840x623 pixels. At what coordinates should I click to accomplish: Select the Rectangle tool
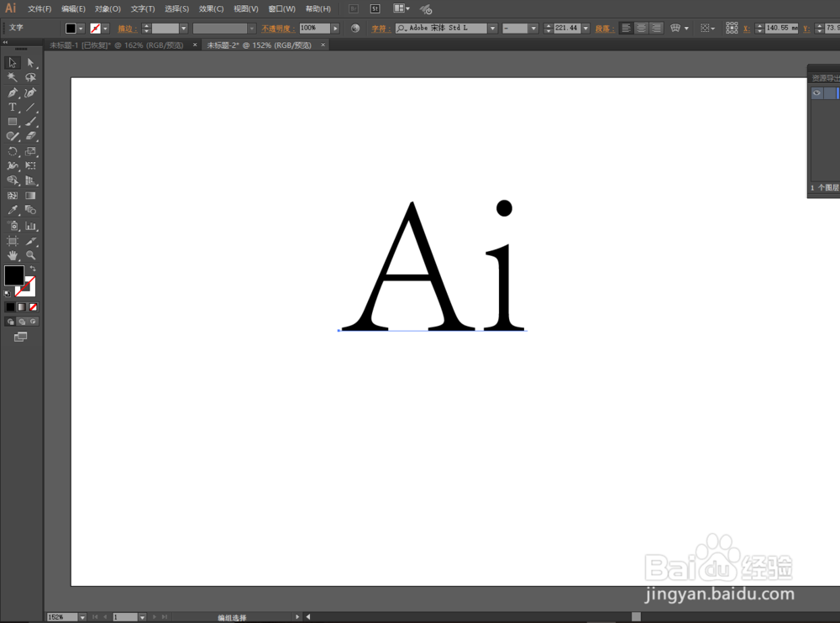(13, 122)
